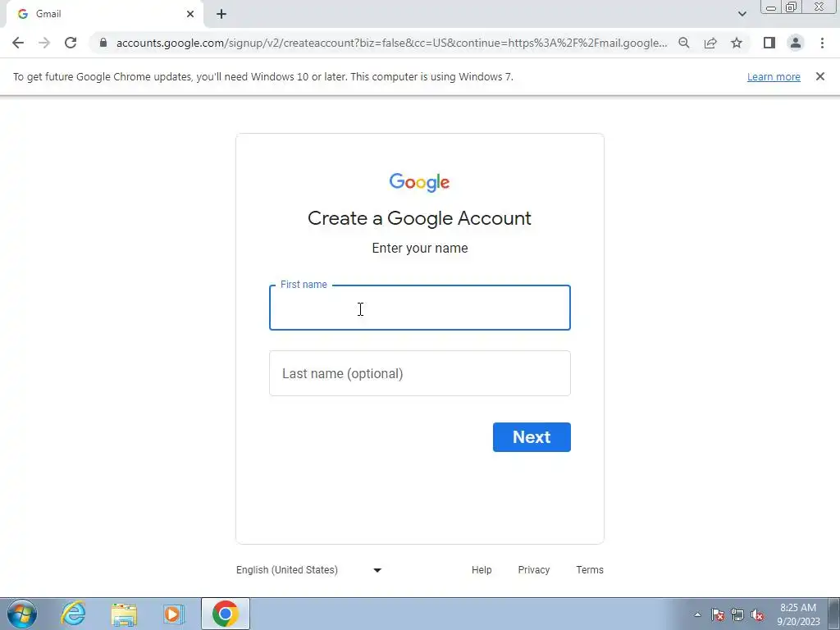Open the Learn more link
Viewport: 840px width, 630px height.
[774, 76]
